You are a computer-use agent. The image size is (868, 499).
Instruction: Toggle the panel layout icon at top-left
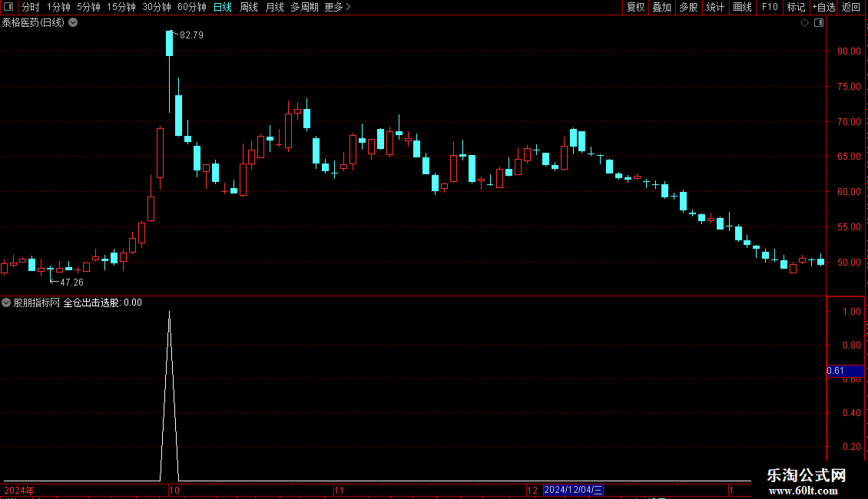click(8, 7)
